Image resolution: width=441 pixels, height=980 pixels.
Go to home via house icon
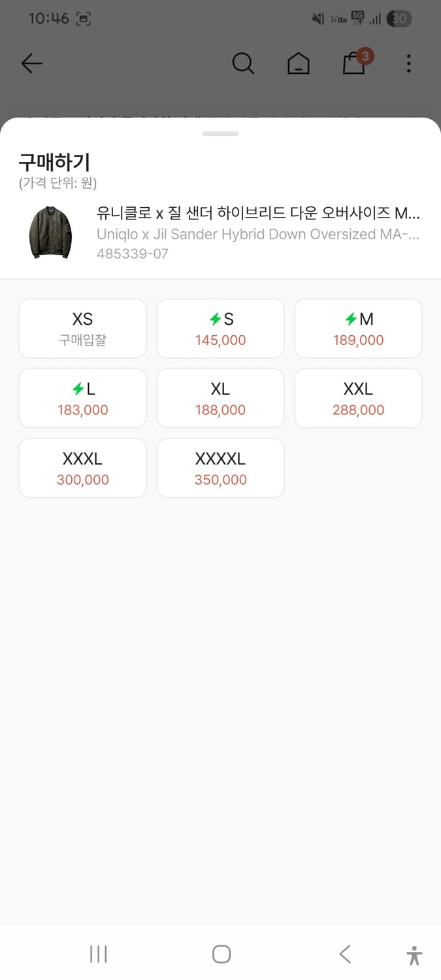click(x=299, y=63)
